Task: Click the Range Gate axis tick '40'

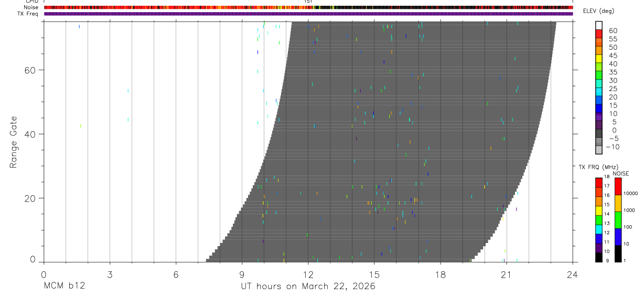Action: coord(29,134)
